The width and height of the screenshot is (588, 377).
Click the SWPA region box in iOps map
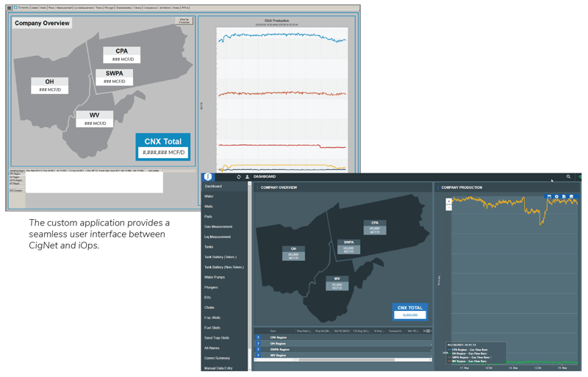point(348,247)
